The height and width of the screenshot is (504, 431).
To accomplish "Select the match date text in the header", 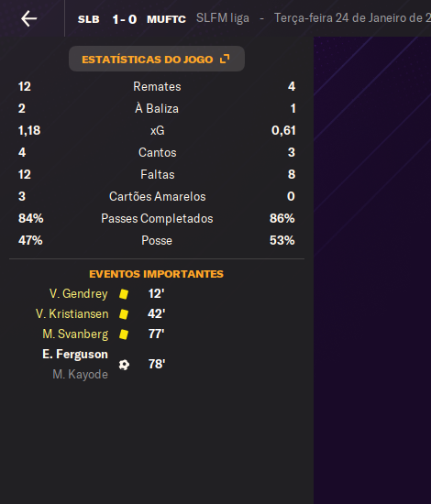I will pos(352,18).
